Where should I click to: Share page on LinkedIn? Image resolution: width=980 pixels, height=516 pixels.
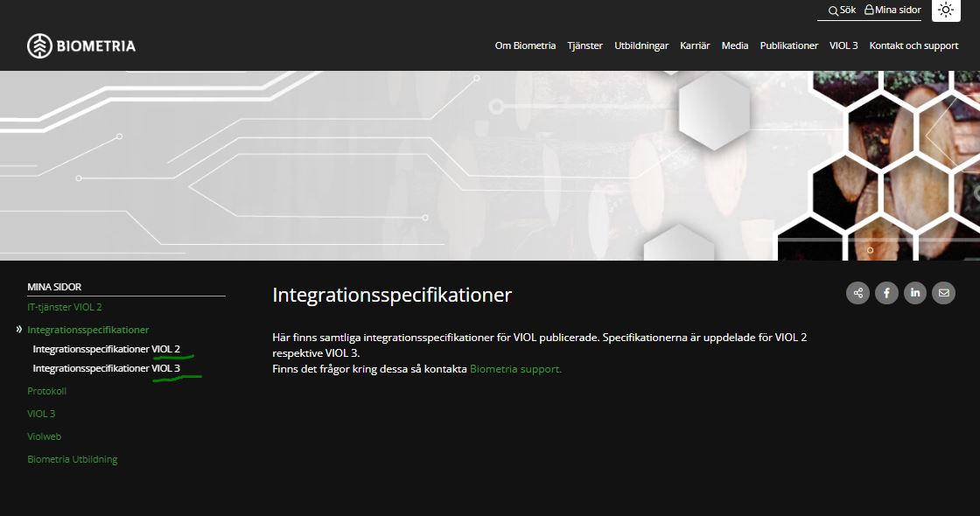915,293
